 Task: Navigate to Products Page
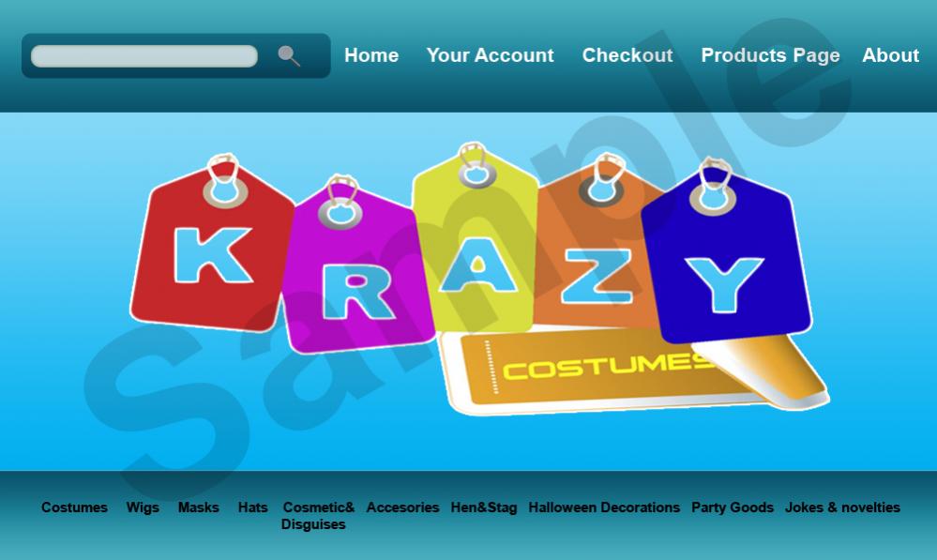point(770,55)
